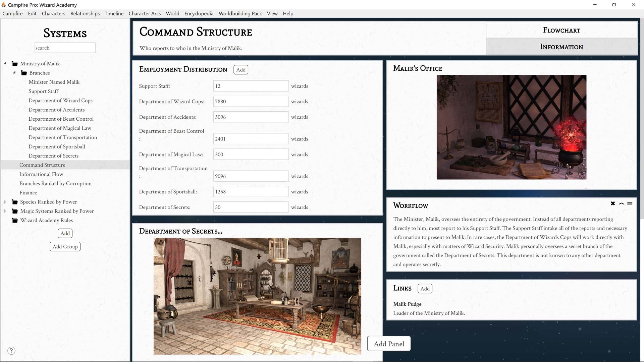Collapse the Branches tree node
Viewport: 644px width, 362px height.
pyautogui.click(x=14, y=73)
